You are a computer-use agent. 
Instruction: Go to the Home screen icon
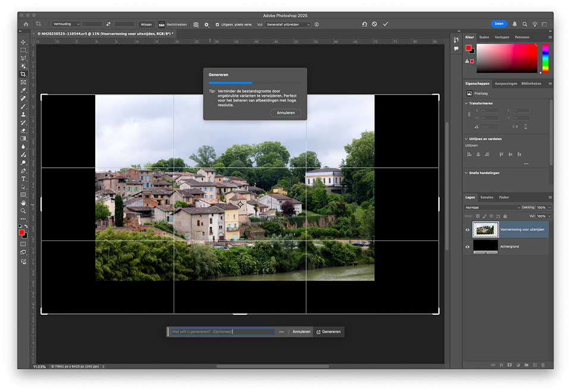coord(26,24)
